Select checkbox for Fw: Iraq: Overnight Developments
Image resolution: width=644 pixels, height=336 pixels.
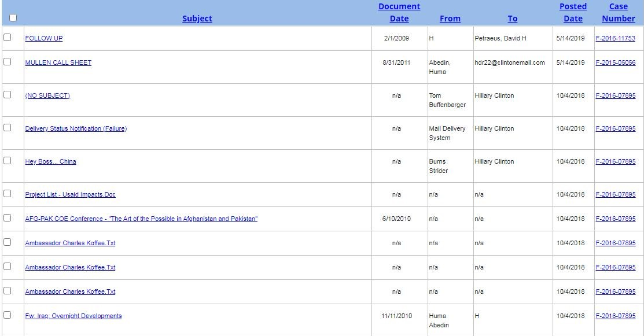tap(8, 315)
